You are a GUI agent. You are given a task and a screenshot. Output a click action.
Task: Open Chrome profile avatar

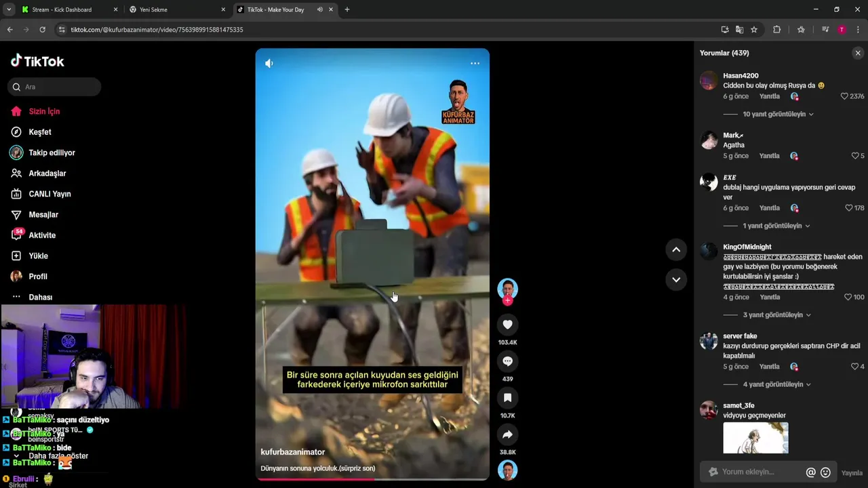click(842, 30)
